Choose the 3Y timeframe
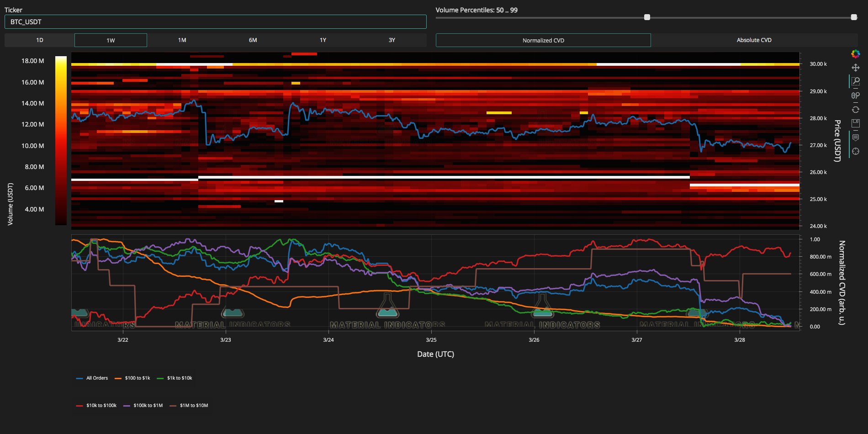868x434 pixels. 392,40
